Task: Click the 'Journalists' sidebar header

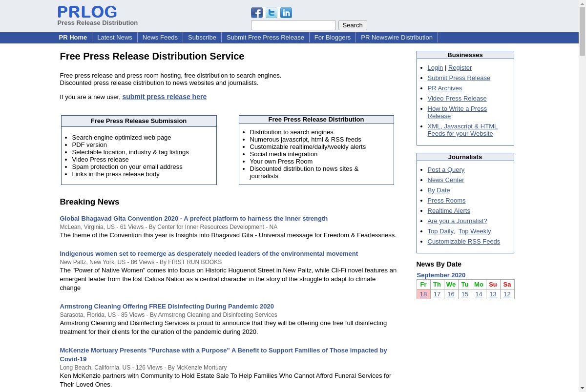Action: (465, 157)
